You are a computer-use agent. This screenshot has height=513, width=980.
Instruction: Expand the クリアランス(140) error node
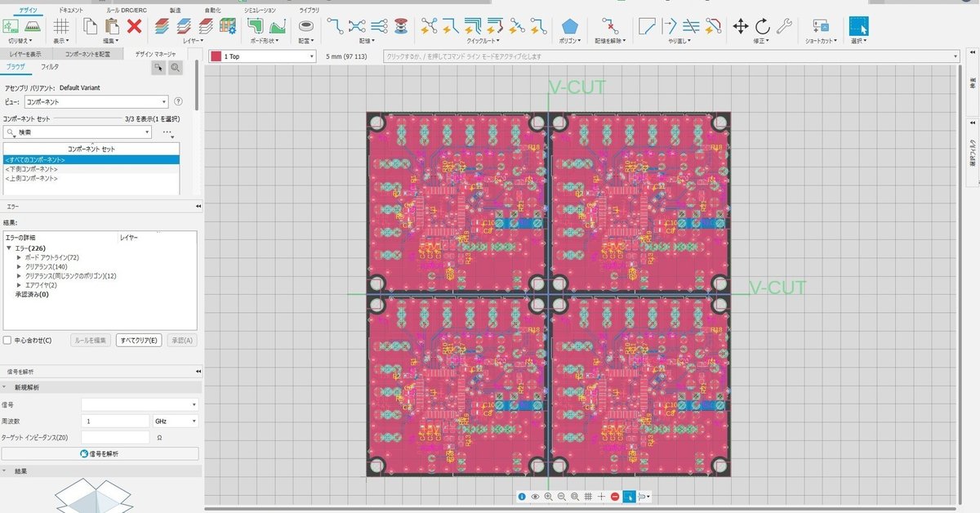19,266
